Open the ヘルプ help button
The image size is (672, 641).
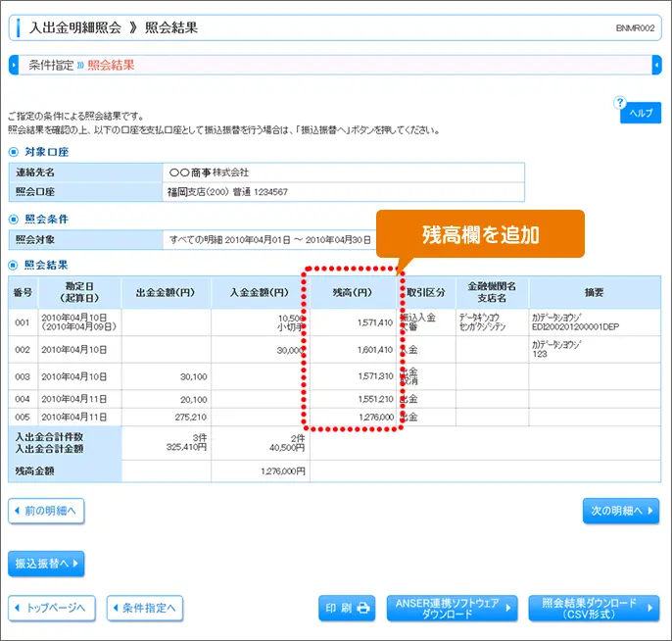coord(641,113)
